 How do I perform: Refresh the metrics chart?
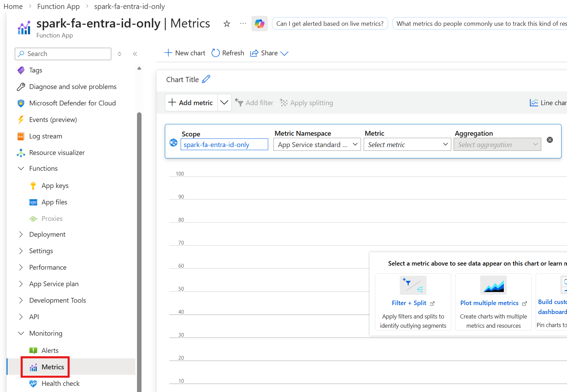click(x=227, y=53)
